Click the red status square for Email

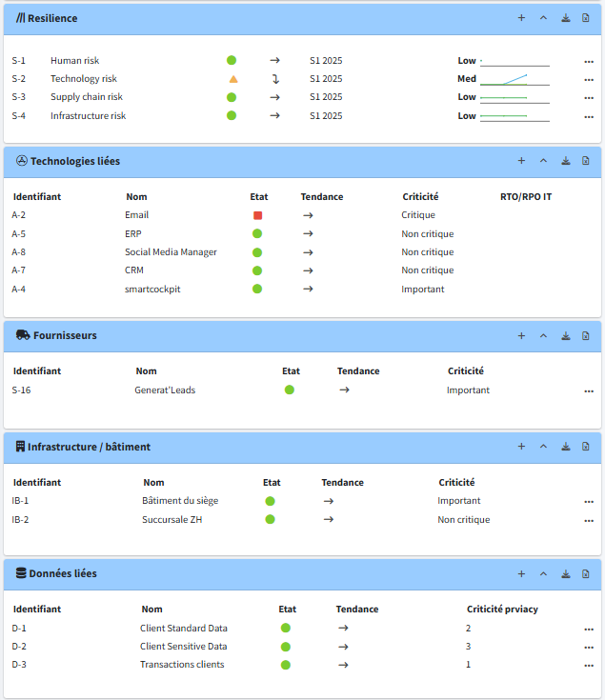point(257,215)
